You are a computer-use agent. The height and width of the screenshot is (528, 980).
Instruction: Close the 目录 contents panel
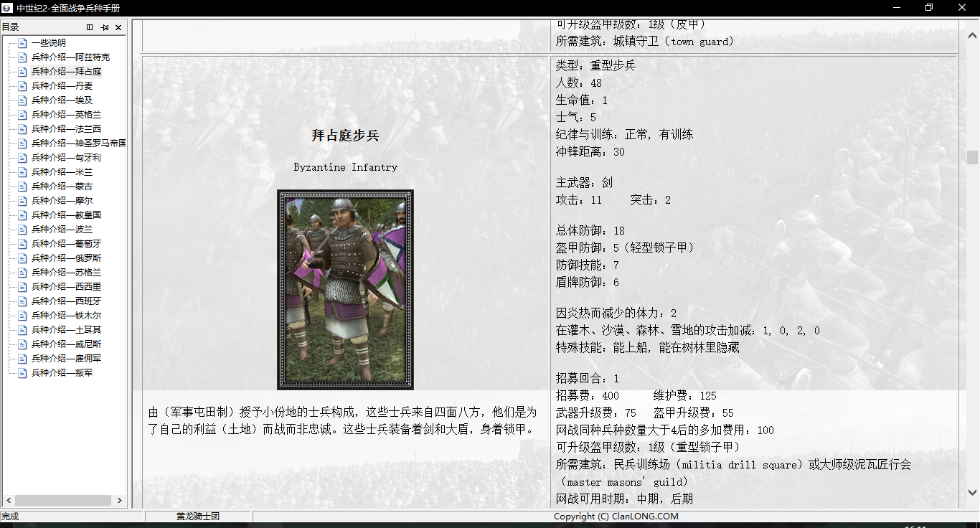(118, 27)
